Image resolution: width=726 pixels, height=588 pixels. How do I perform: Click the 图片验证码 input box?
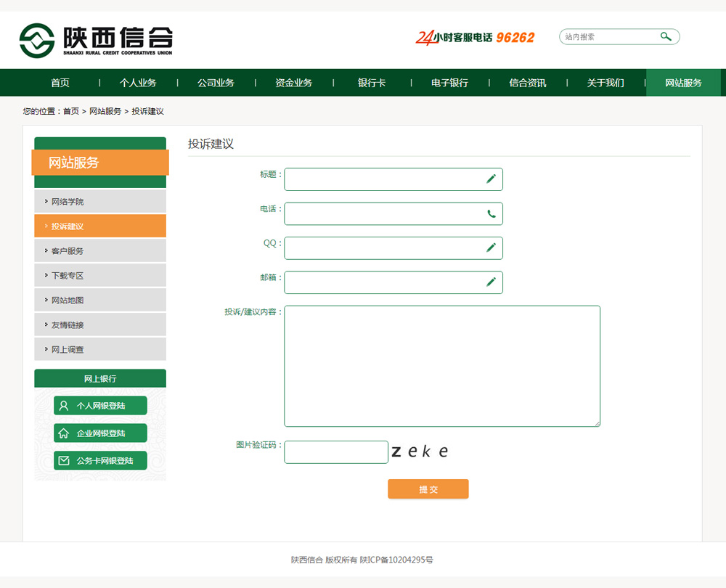pyautogui.click(x=335, y=452)
